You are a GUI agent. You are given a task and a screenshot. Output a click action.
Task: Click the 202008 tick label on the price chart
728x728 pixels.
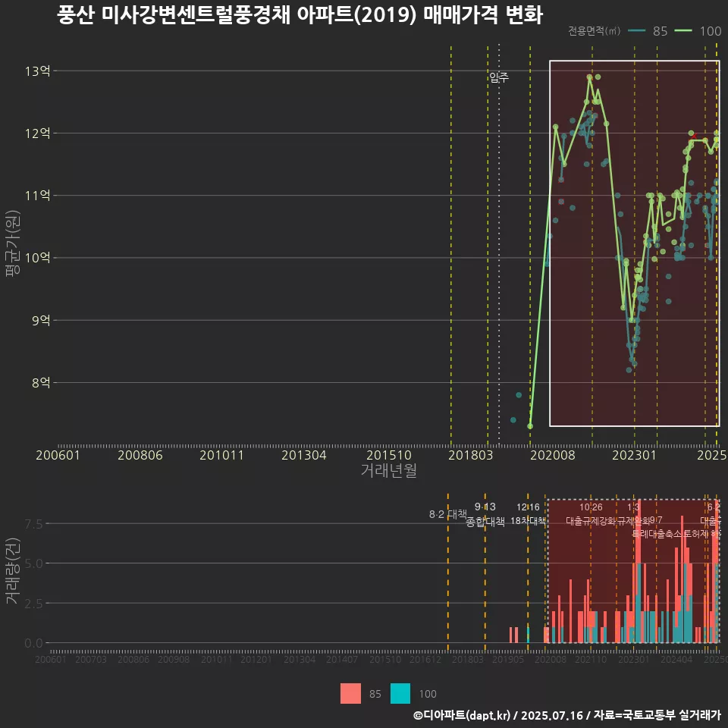(553, 455)
